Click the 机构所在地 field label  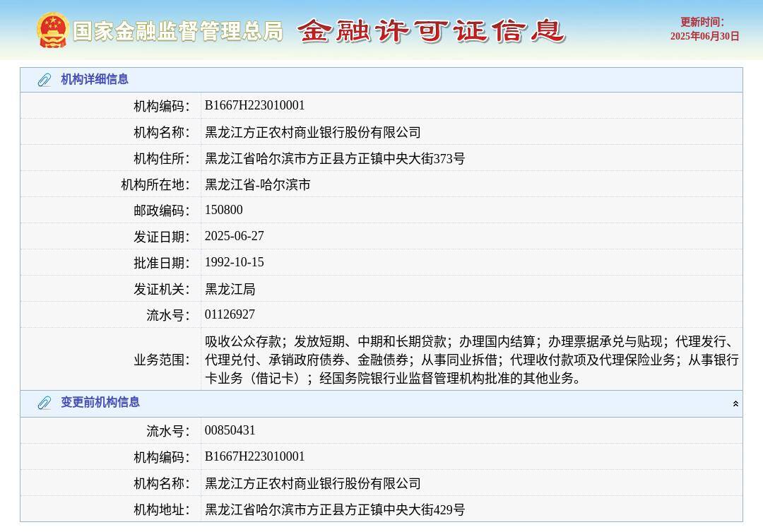click(x=155, y=185)
